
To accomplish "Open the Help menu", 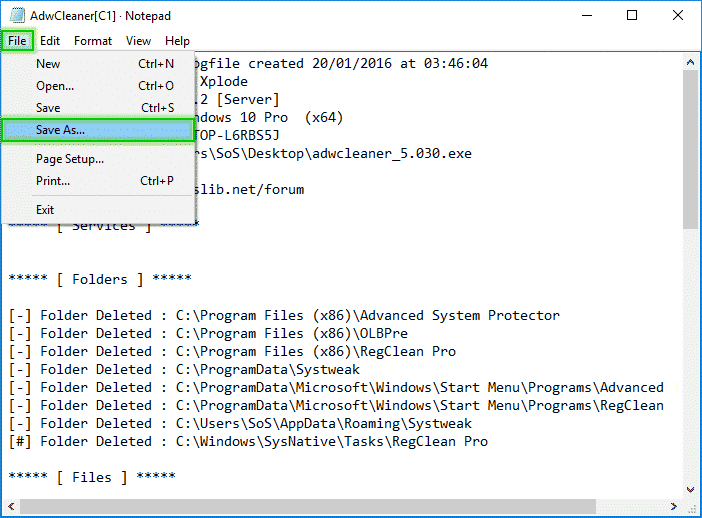I will click(177, 41).
